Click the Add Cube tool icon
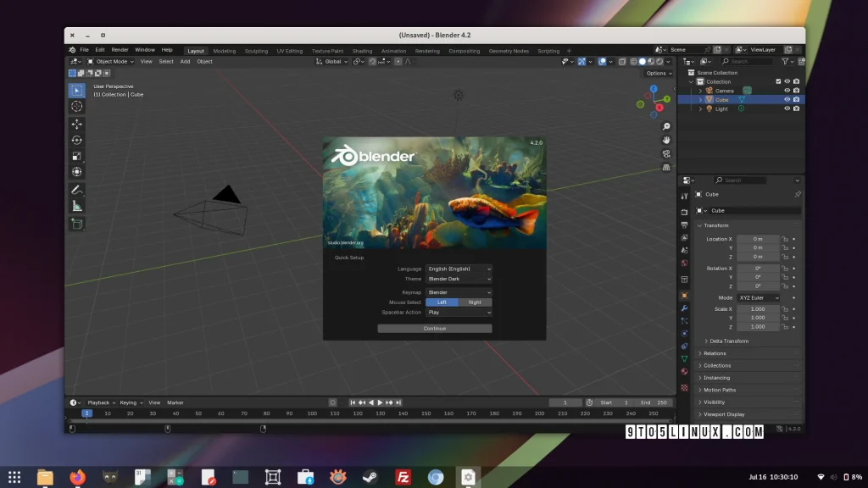This screenshot has height=488, width=868. point(77,224)
